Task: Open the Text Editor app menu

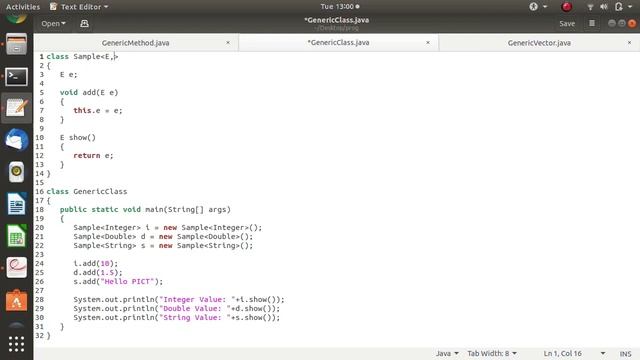Action: tap(79, 7)
